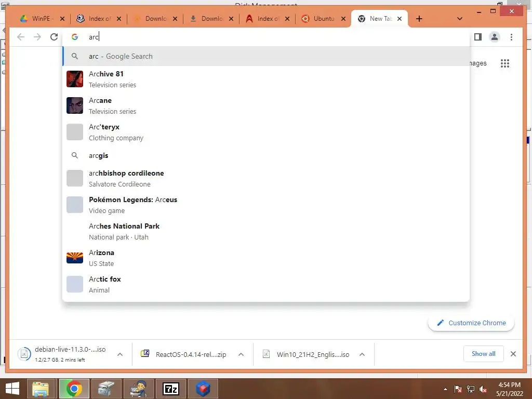The image size is (532, 399).
Task: Select arc - Google Search suggestion
Action: (267, 56)
